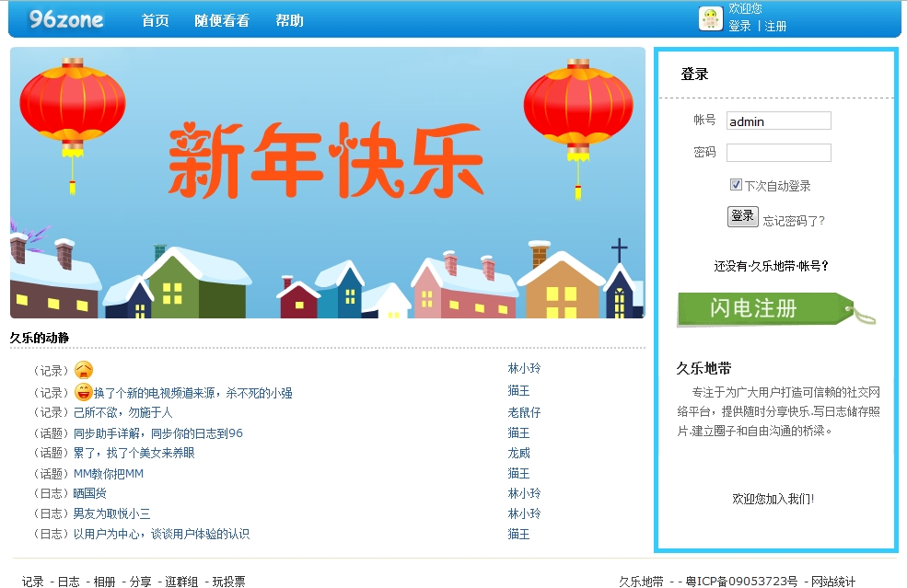Click author 猫王 beside 以用户为中心
Viewport: 907px width, 588px height.
click(x=518, y=534)
